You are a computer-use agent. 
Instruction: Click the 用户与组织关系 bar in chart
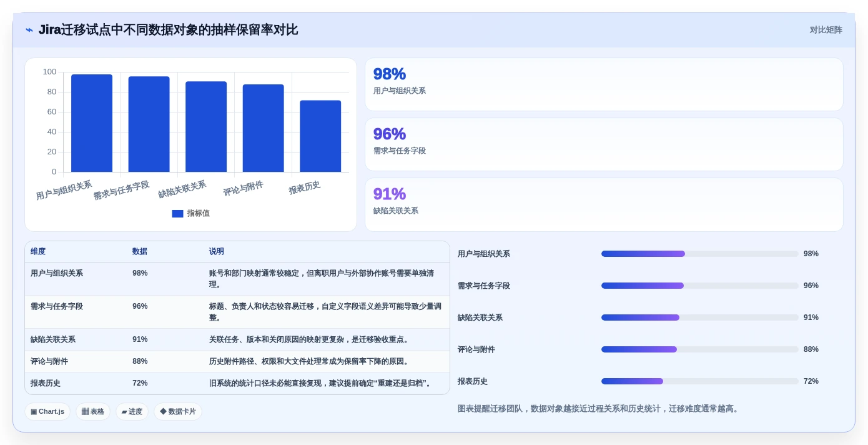coord(92,123)
